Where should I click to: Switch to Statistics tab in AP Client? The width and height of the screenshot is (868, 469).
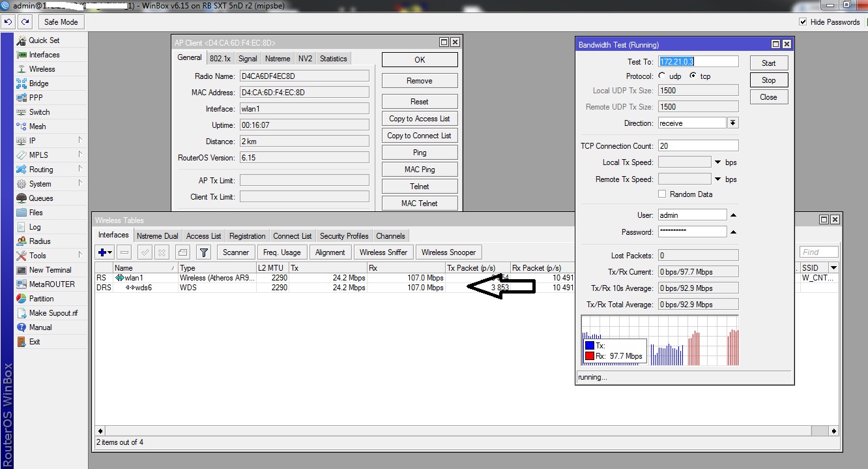click(x=334, y=59)
